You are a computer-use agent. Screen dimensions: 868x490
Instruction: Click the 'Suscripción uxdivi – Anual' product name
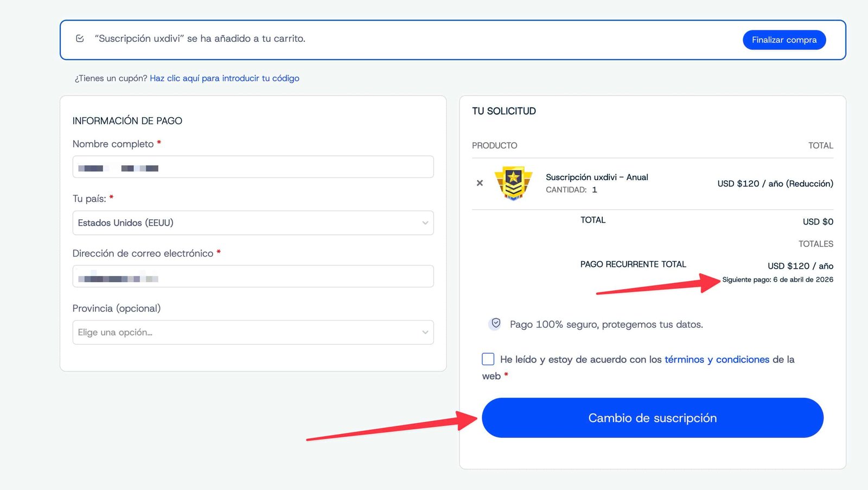pos(597,177)
